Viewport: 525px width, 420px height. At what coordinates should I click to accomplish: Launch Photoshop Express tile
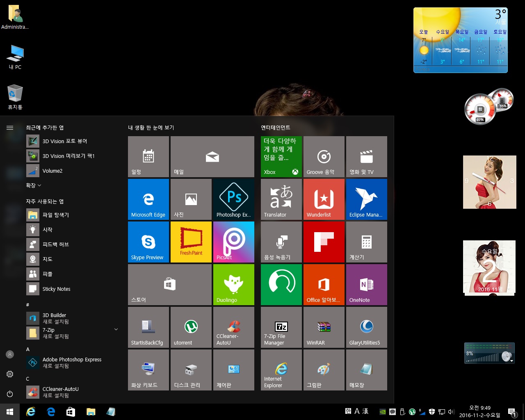click(x=234, y=199)
